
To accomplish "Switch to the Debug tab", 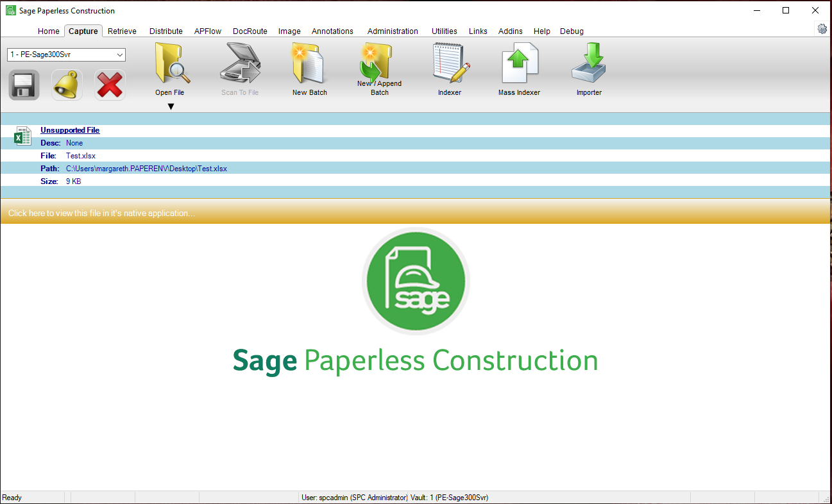I will (572, 31).
